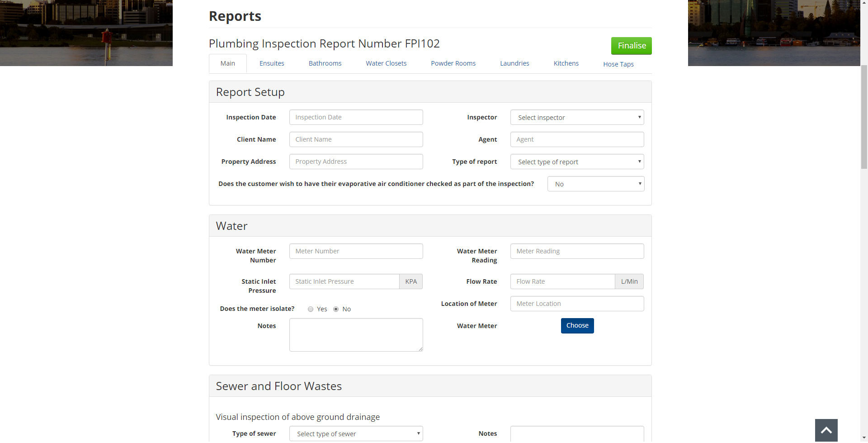Switch to the Kitchens tab
This screenshot has width=868, height=443.
pyautogui.click(x=566, y=63)
